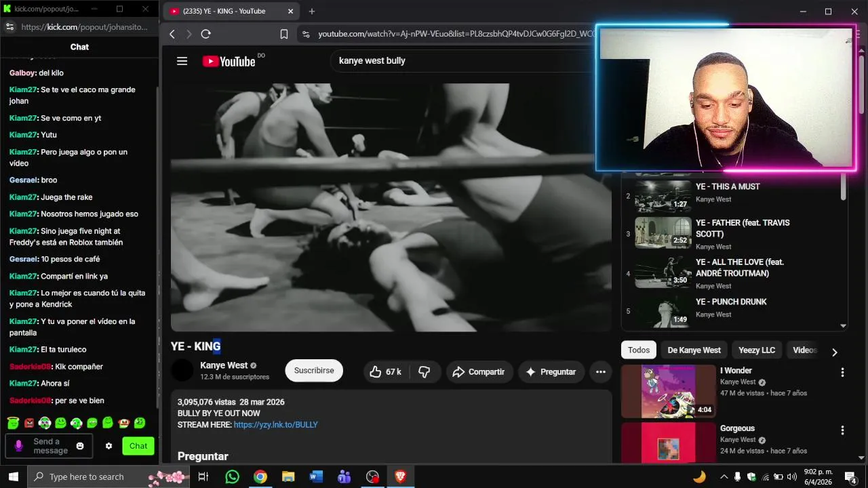Click the playlist scrollbar down arrow
This screenshot has width=868, height=488.
(844, 326)
